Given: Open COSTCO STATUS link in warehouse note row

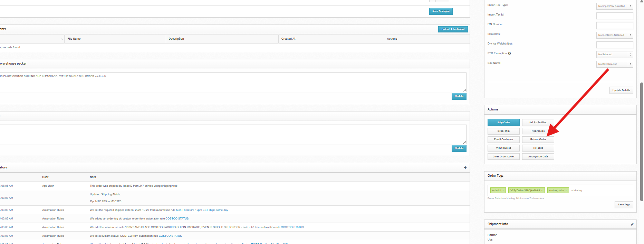Looking at the screenshot, I should (x=292, y=227).
